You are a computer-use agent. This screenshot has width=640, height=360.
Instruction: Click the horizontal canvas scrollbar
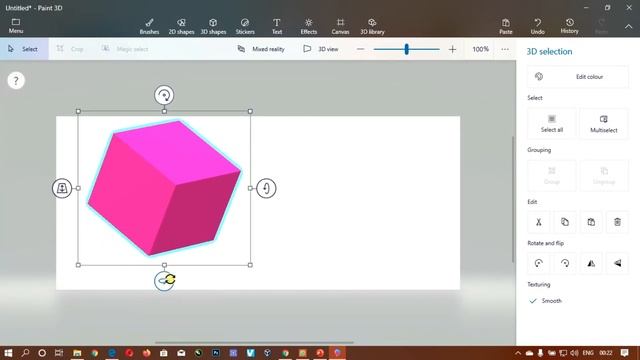254,342
